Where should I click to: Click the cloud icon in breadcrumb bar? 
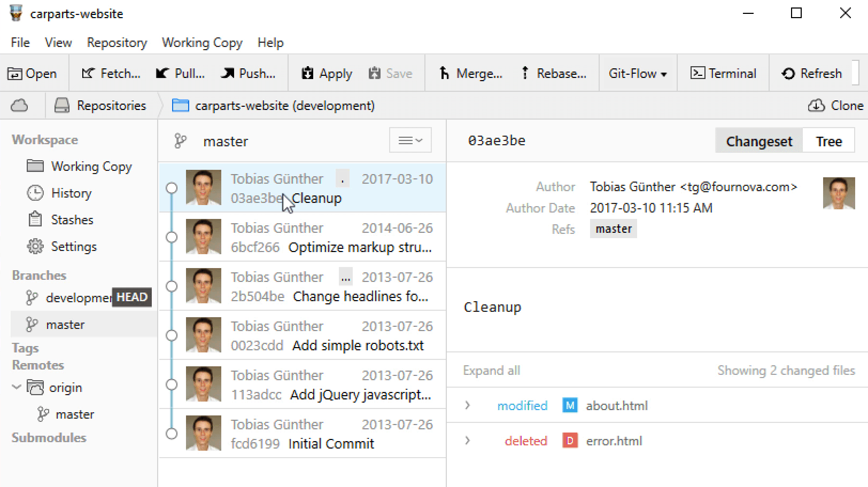pyautogui.click(x=20, y=106)
